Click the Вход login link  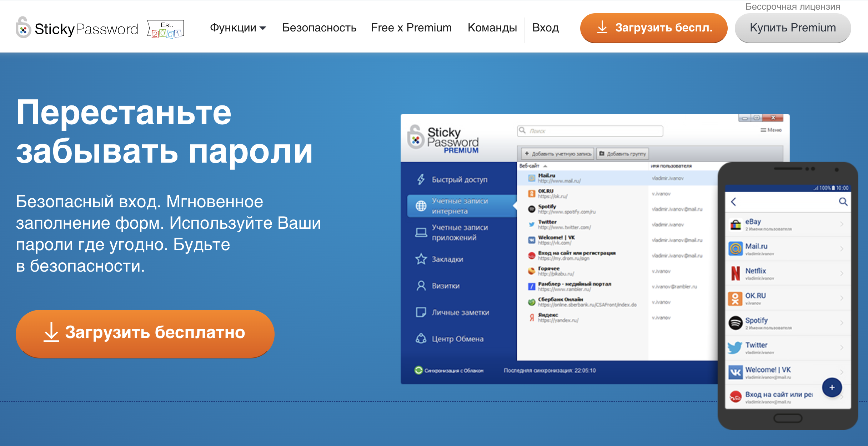545,28
